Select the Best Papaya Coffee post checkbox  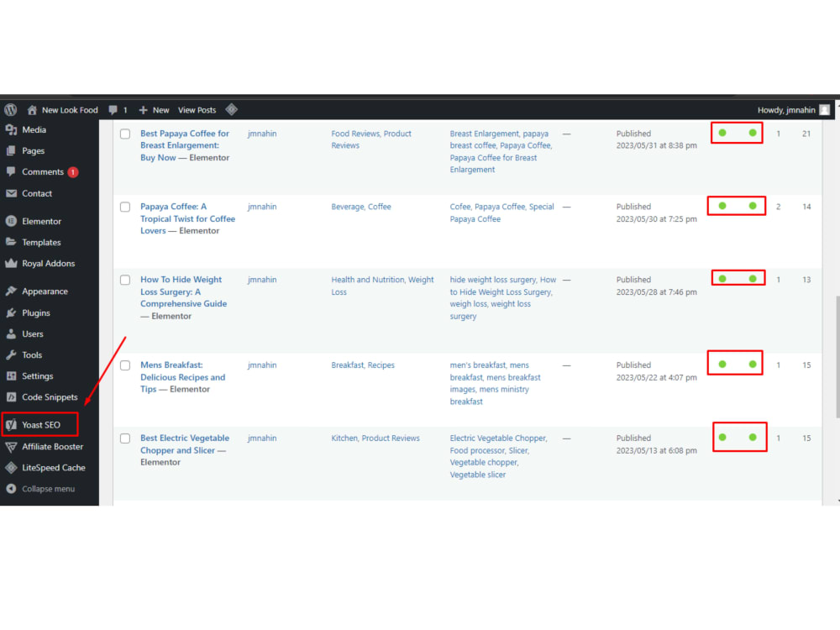pos(125,134)
